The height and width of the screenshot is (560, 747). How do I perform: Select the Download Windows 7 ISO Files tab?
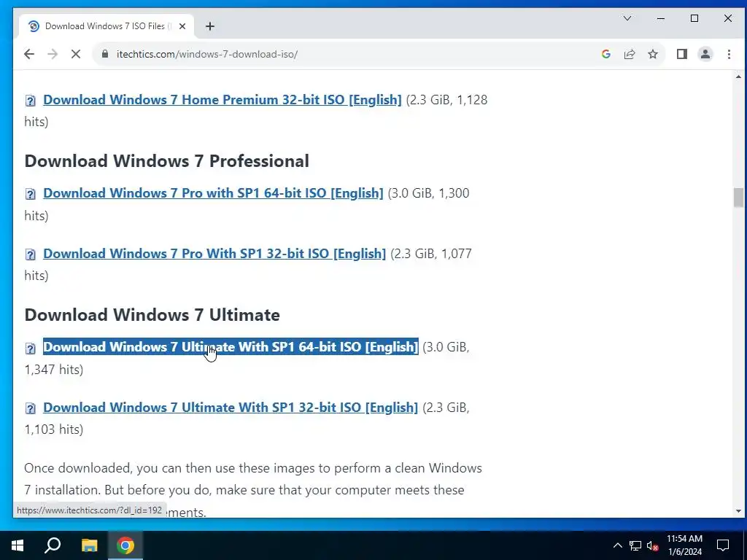(x=107, y=26)
